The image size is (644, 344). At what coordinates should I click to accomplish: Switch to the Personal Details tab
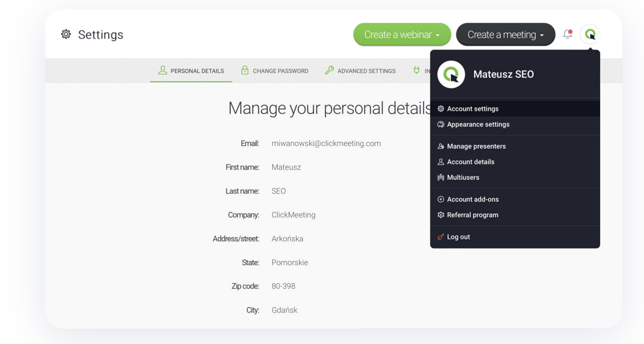pyautogui.click(x=191, y=71)
